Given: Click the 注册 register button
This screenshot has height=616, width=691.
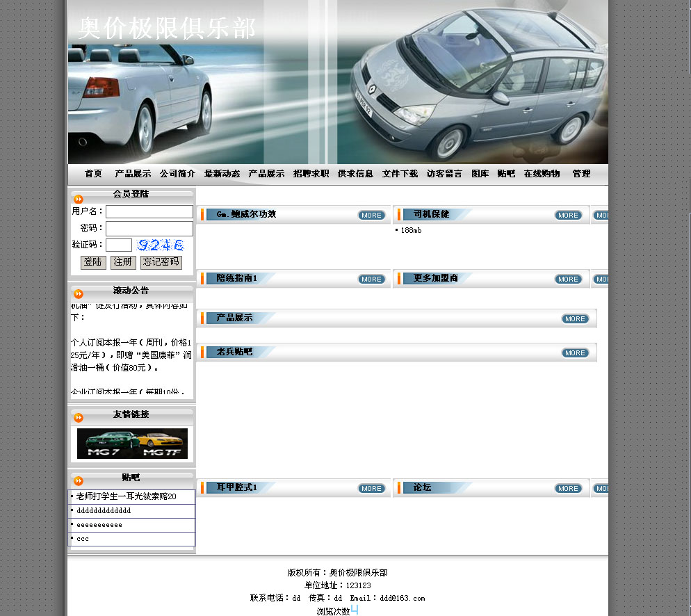Looking at the screenshot, I should [123, 262].
